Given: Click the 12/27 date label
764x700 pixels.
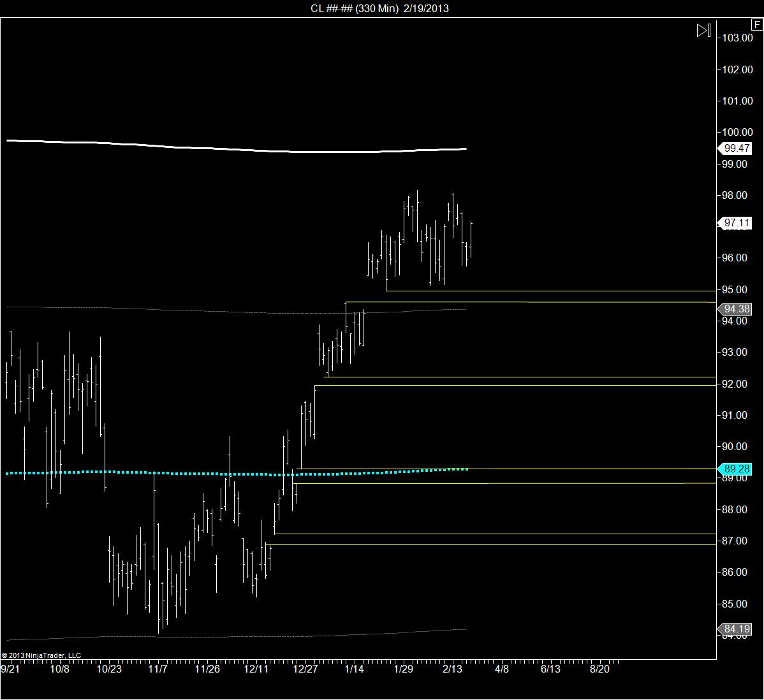Looking at the screenshot, I should [x=305, y=669].
